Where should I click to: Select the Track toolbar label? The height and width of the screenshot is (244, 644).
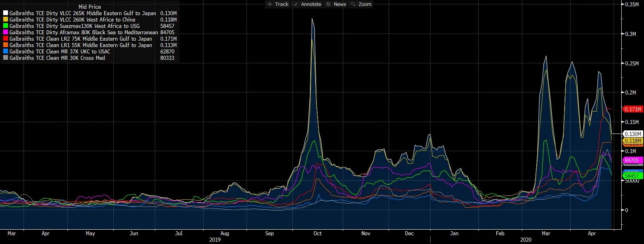click(282, 4)
